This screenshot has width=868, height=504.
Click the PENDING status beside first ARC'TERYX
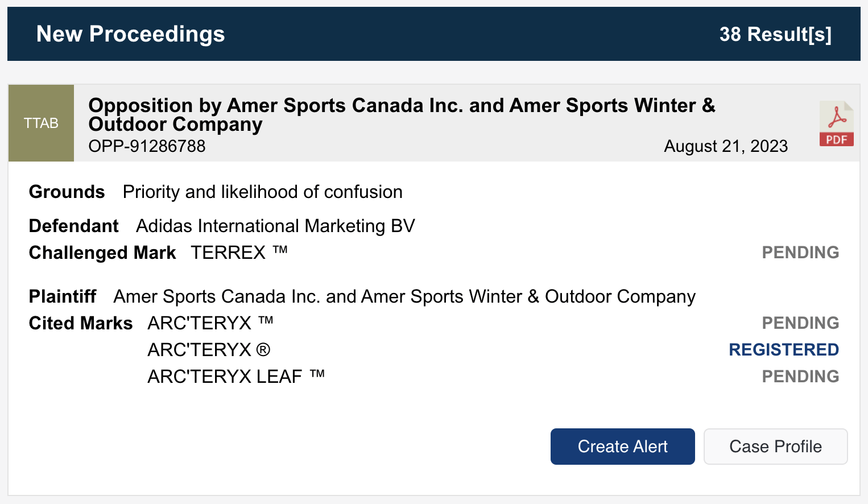click(800, 323)
